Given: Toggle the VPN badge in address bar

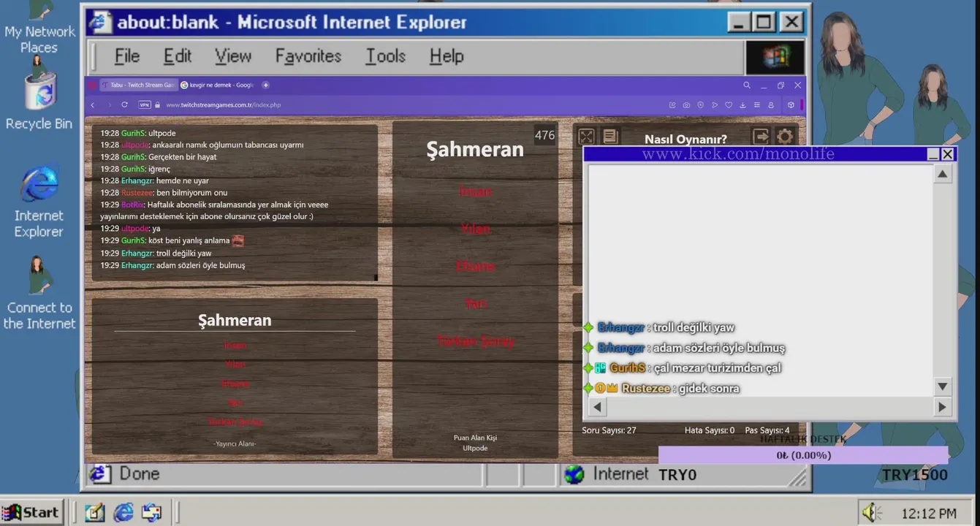Looking at the screenshot, I should 145,105.
